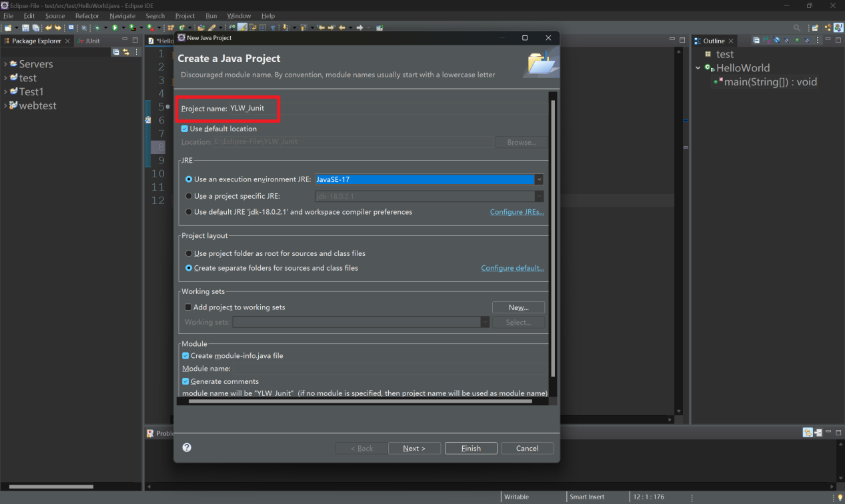Screen dimensions: 845x504
Task: Open the New wizard dropdown arrow
Action: coord(16,28)
